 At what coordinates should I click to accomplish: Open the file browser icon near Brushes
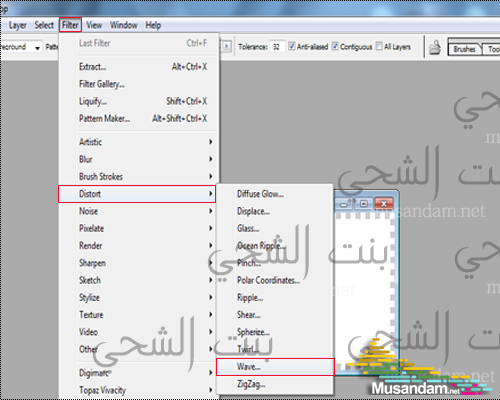[435, 48]
